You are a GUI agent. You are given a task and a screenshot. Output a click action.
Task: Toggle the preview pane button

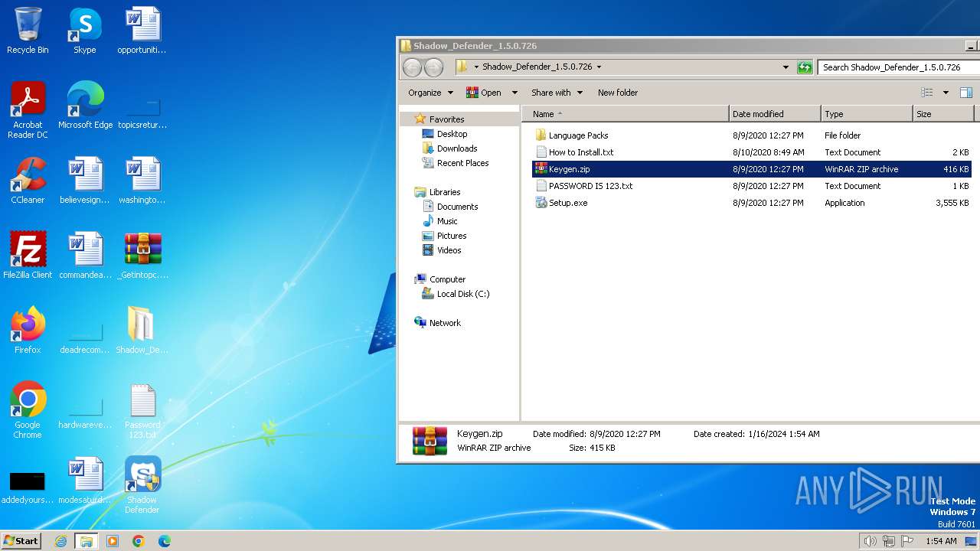pyautogui.click(x=966, y=93)
